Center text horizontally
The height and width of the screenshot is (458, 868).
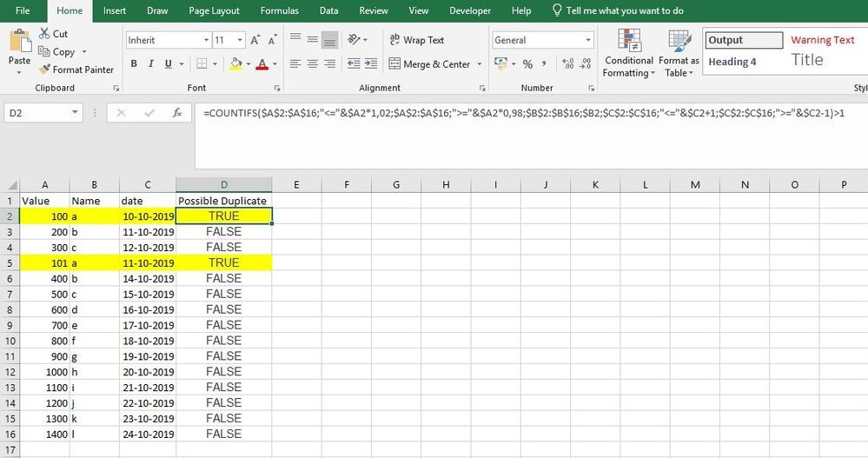coord(313,63)
